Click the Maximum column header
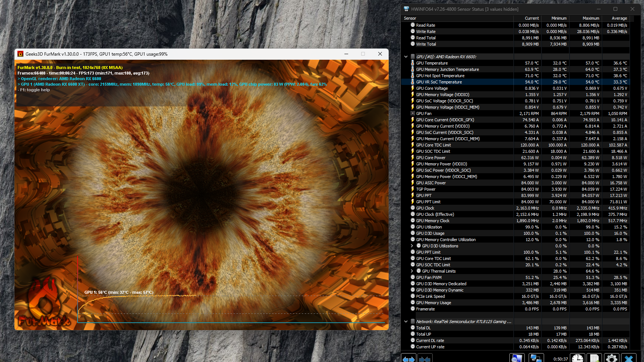Viewport: 644px width, 362px height. coord(591,18)
